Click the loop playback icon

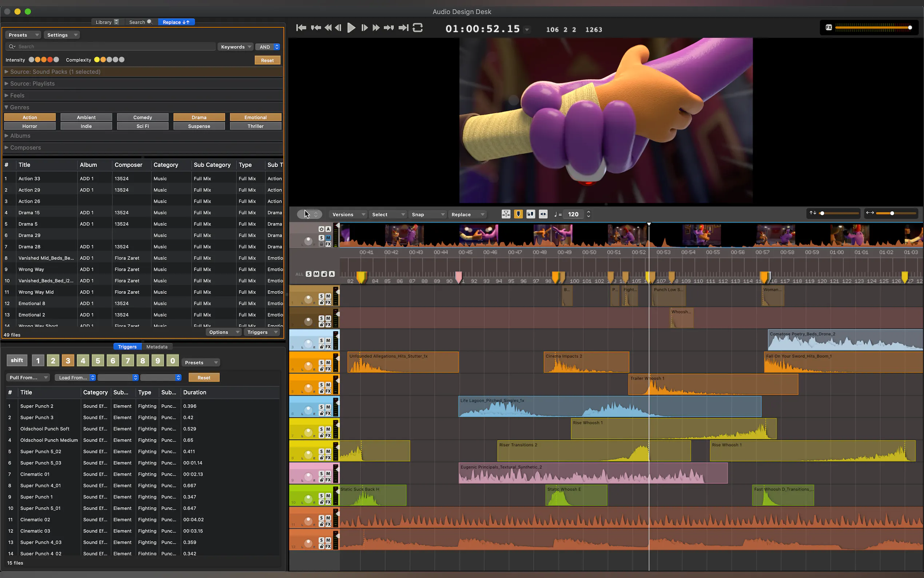coord(418,28)
